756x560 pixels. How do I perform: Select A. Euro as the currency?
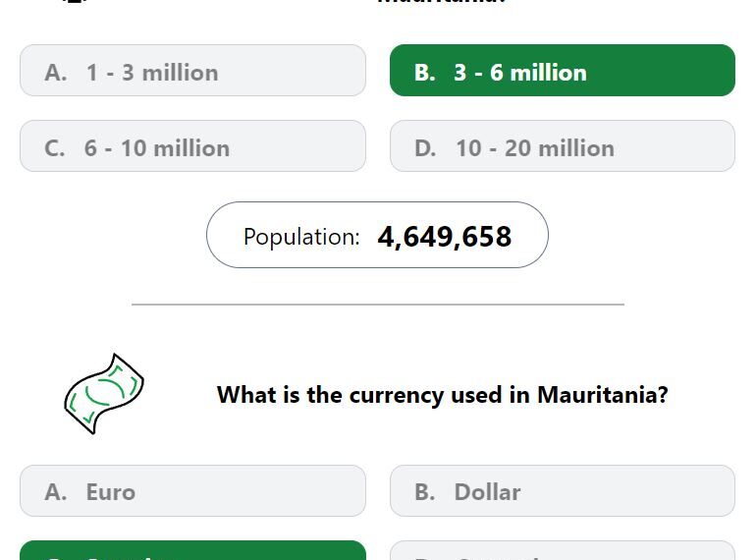192,491
